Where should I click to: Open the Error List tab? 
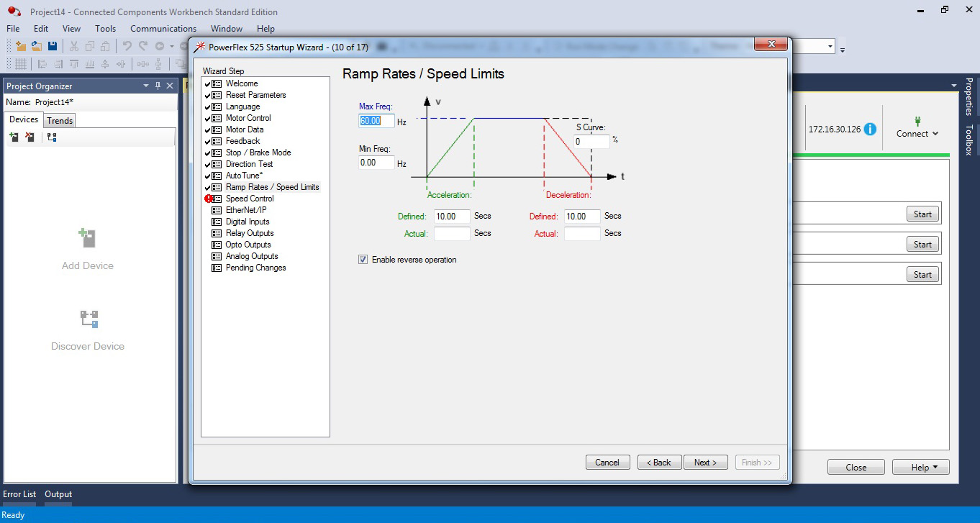pos(19,494)
